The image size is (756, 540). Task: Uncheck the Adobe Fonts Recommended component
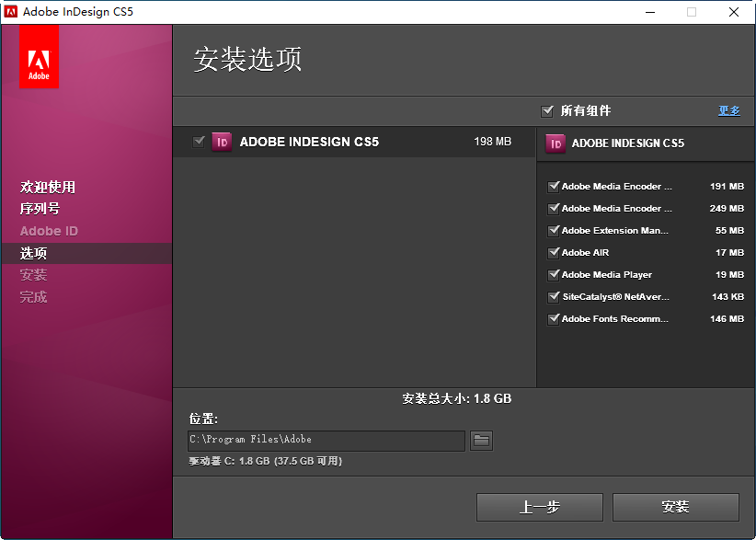[554, 319]
